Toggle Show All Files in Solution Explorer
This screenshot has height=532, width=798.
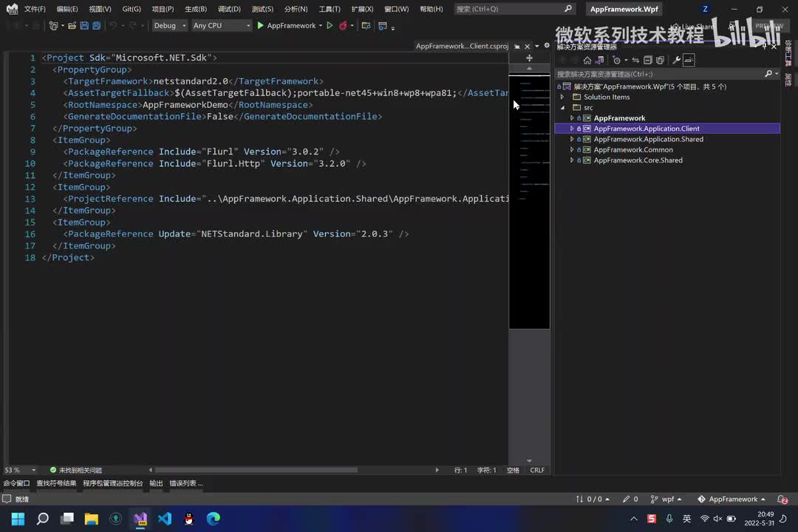click(660, 60)
